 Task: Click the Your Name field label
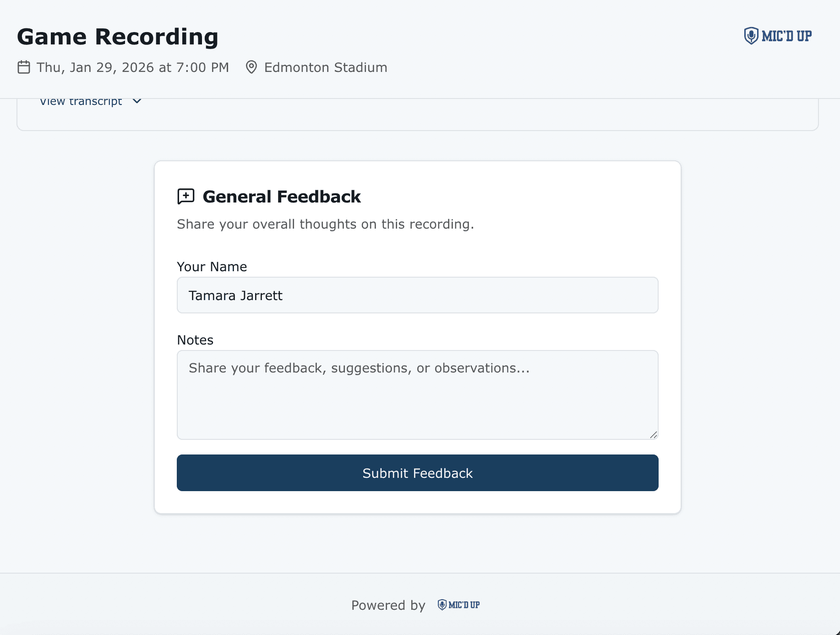tap(212, 267)
